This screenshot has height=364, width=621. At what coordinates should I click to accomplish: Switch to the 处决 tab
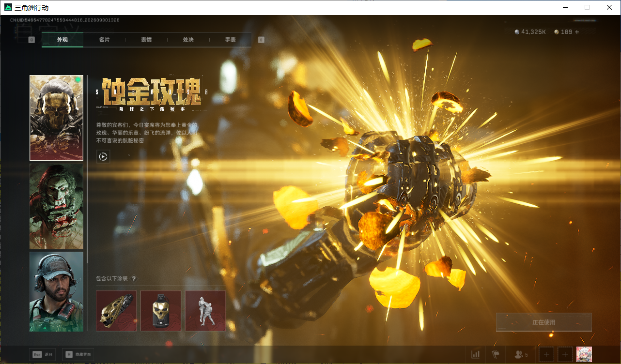[188, 40]
